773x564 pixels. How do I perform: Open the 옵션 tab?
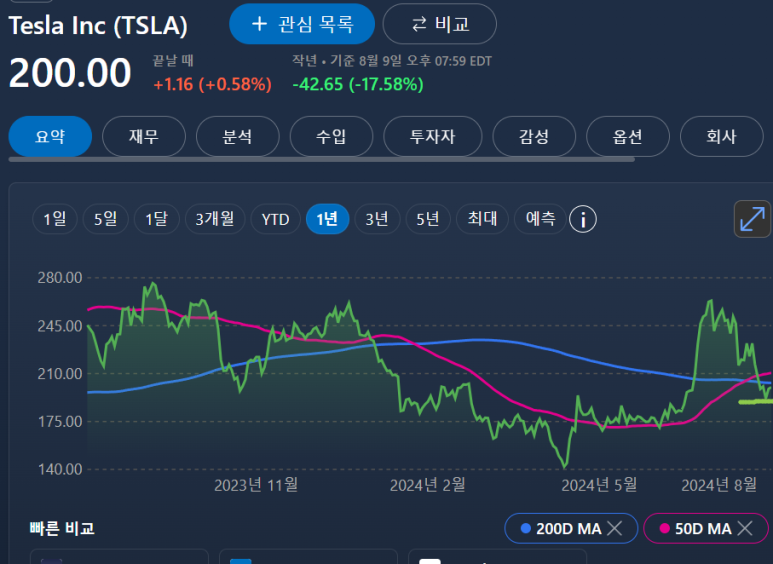point(628,136)
